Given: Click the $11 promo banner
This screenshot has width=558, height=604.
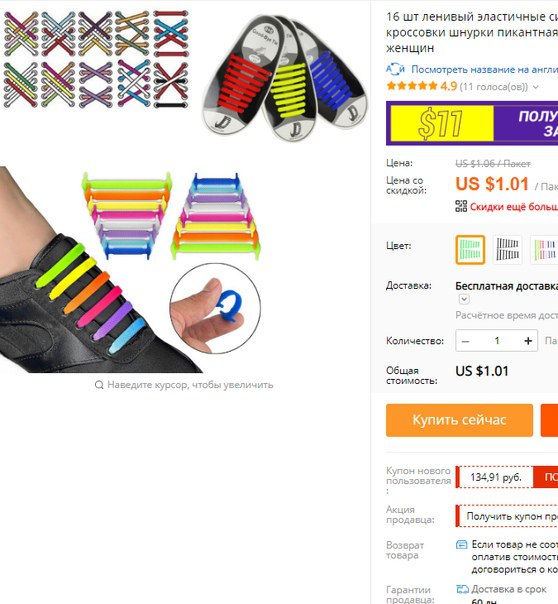Looking at the screenshot, I should click(x=472, y=123).
